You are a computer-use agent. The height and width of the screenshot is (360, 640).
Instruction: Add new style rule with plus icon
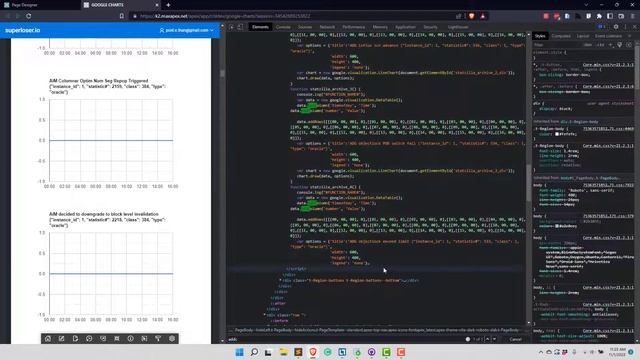coord(611,45)
